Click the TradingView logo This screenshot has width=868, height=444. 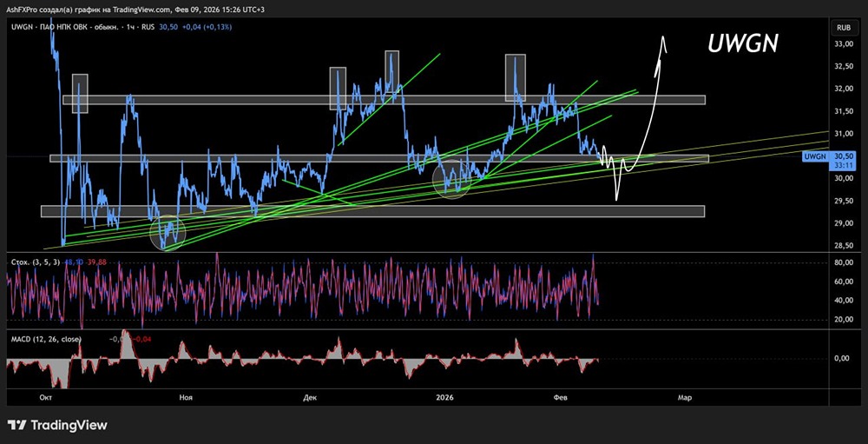coord(58,425)
